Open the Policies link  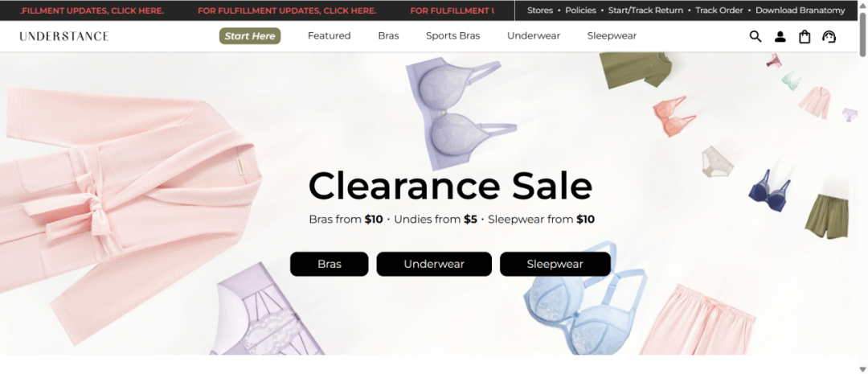coord(581,10)
